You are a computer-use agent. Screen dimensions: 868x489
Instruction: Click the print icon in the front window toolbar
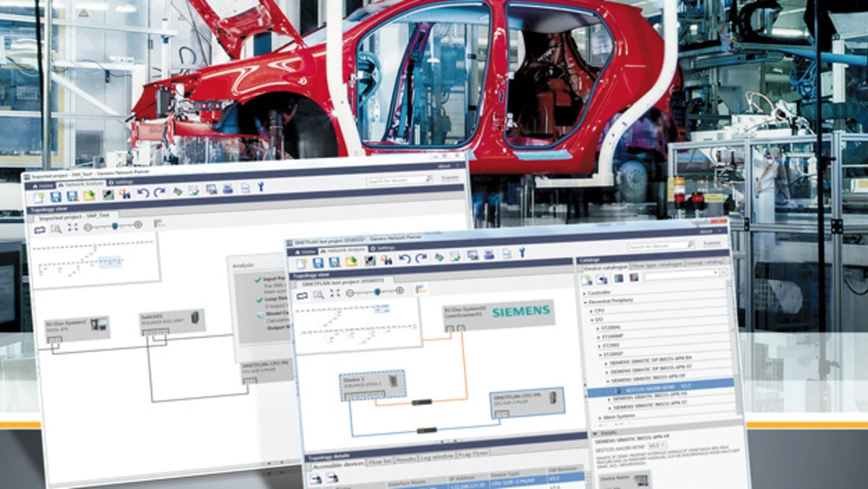pyautogui.click(x=488, y=254)
